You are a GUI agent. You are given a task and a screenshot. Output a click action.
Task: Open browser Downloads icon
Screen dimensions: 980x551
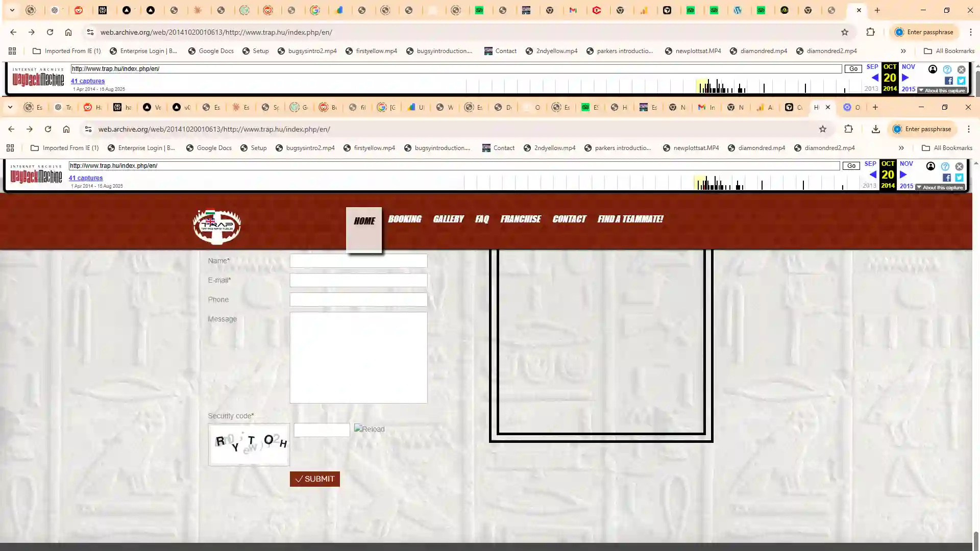click(876, 129)
